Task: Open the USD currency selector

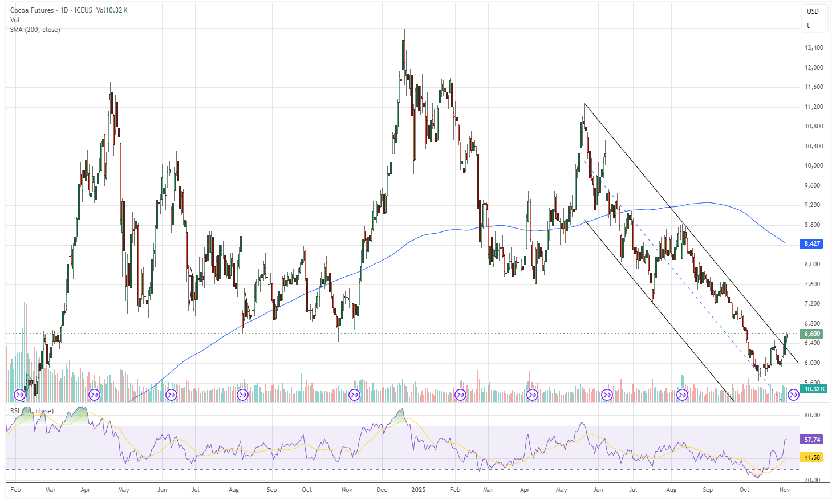Action: coord(813,11)
